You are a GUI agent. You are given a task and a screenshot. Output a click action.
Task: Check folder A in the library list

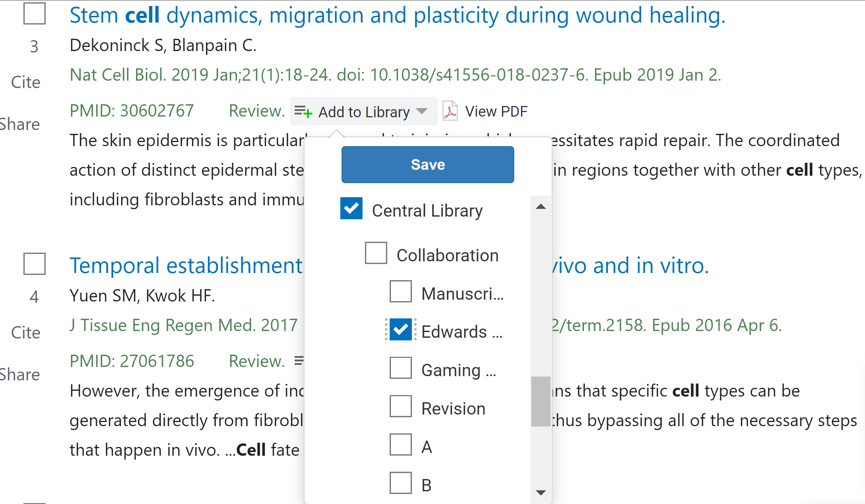(x=400, y=444)
